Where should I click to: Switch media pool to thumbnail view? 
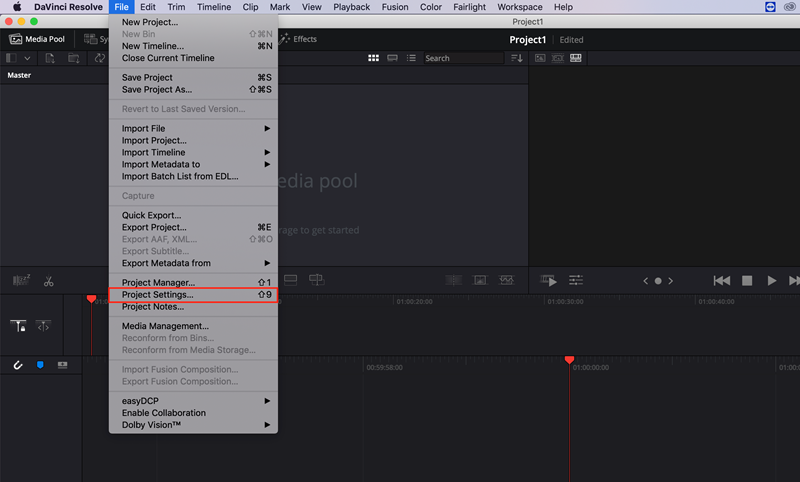(373, 58)
